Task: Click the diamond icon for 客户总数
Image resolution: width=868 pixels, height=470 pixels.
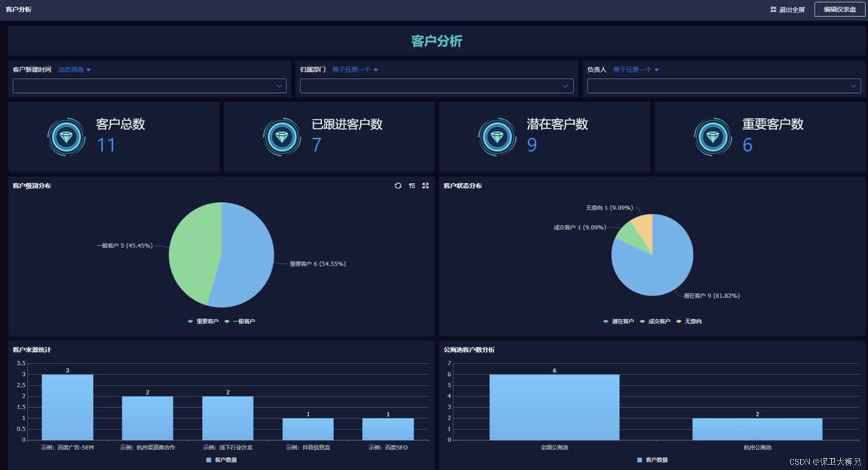Action: click(66, 137)
